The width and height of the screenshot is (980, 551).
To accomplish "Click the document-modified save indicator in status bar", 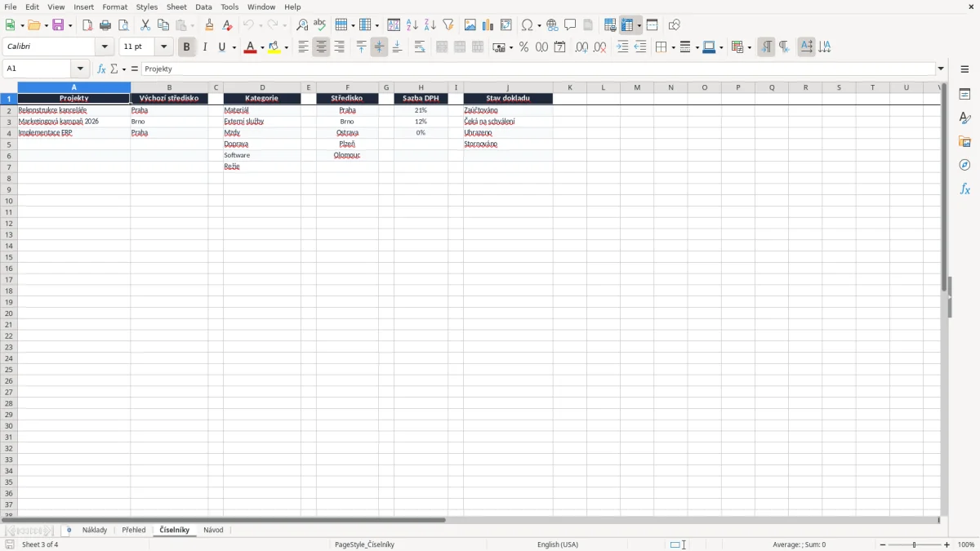I will pos(10,544).
